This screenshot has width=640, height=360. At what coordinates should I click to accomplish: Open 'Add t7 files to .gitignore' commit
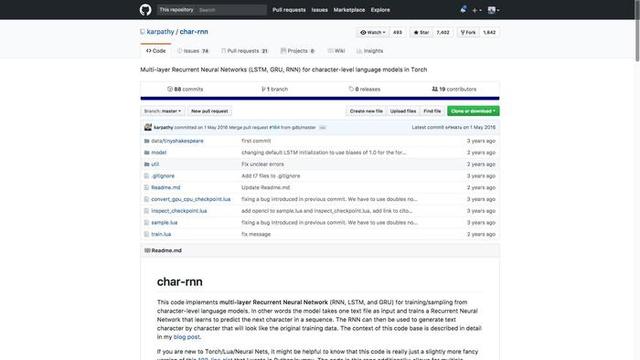point(271,176)
